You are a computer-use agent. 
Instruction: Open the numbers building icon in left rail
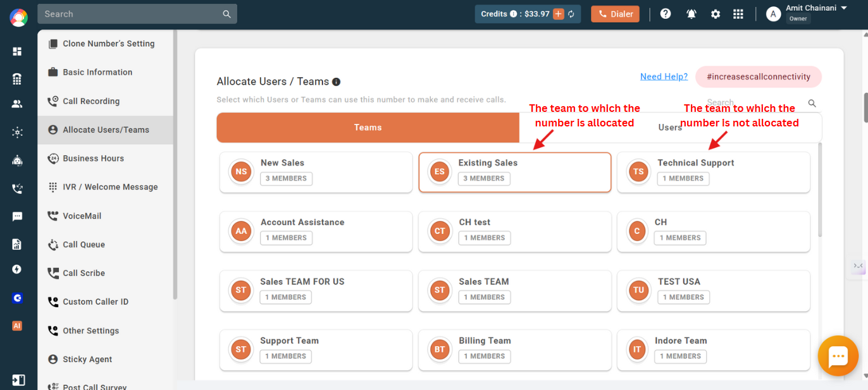point(17,79)
